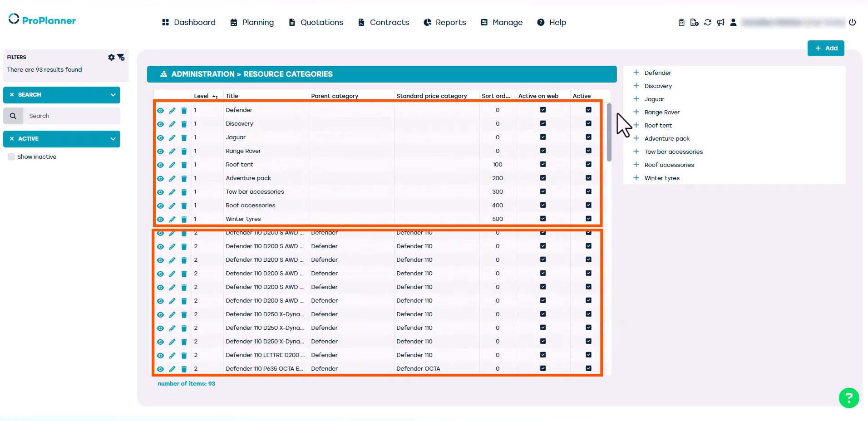The width and height of the screenshot is (868, 421).
Task: Click the file export icon in the top bar
Action: (694, 22)
